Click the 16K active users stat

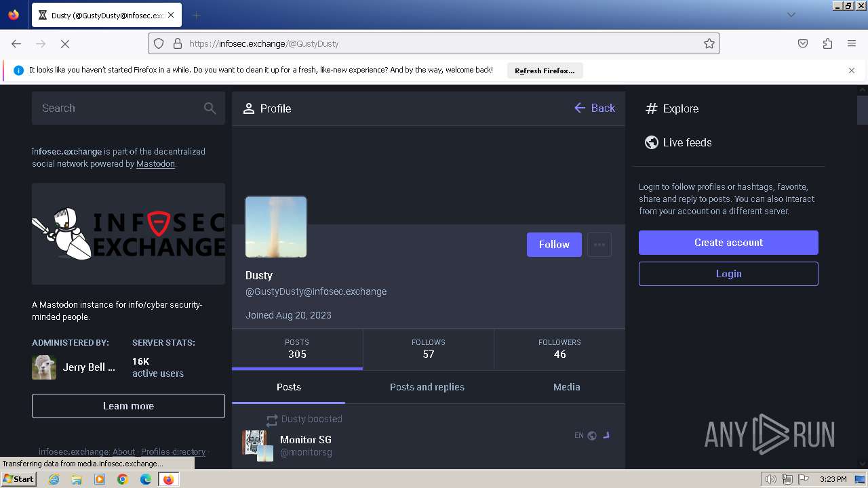tap(158, 367)
